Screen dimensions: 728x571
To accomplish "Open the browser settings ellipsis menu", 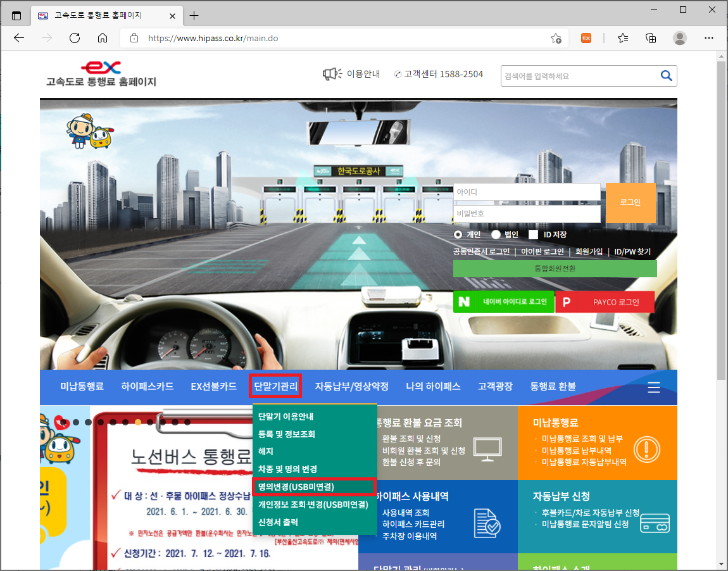I will click(709, 38).
